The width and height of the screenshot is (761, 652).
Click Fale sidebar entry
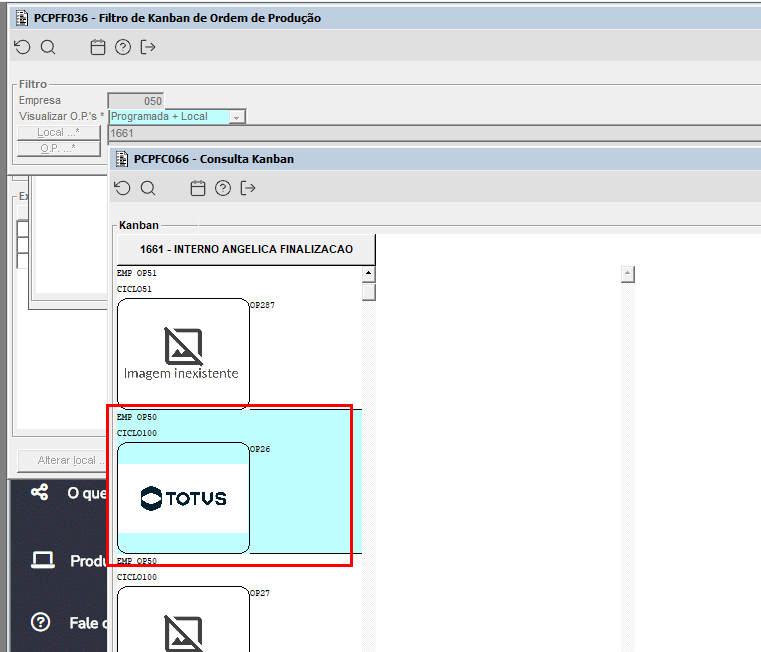[x=88, y=622]
